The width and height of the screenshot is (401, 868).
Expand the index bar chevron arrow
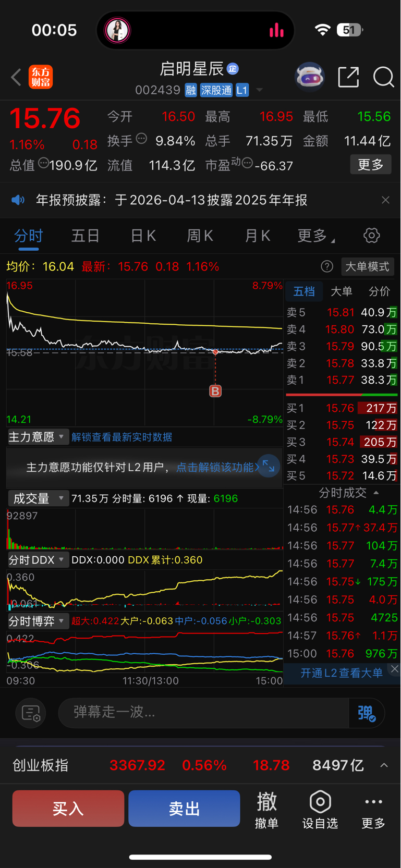click(384, 765)
